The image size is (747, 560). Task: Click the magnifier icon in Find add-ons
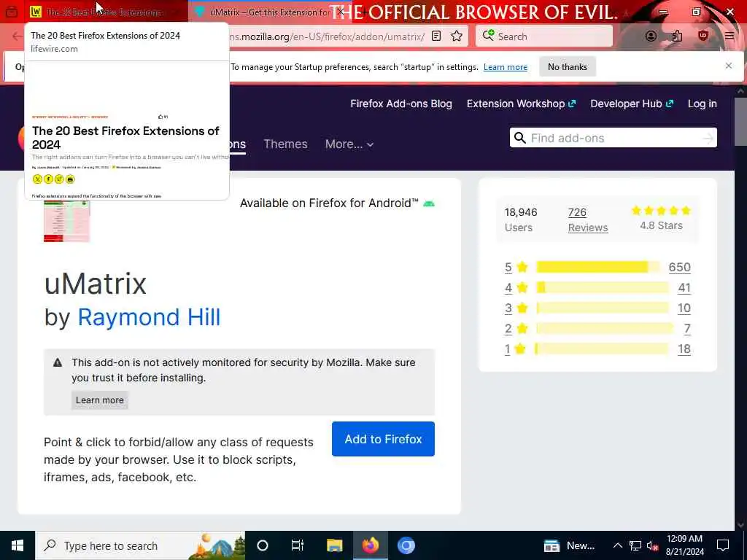520,138
